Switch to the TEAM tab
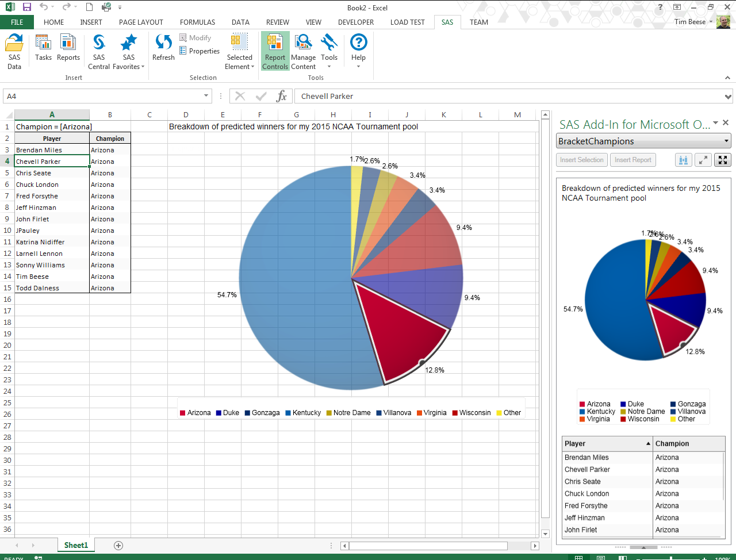 click(479, 22)
